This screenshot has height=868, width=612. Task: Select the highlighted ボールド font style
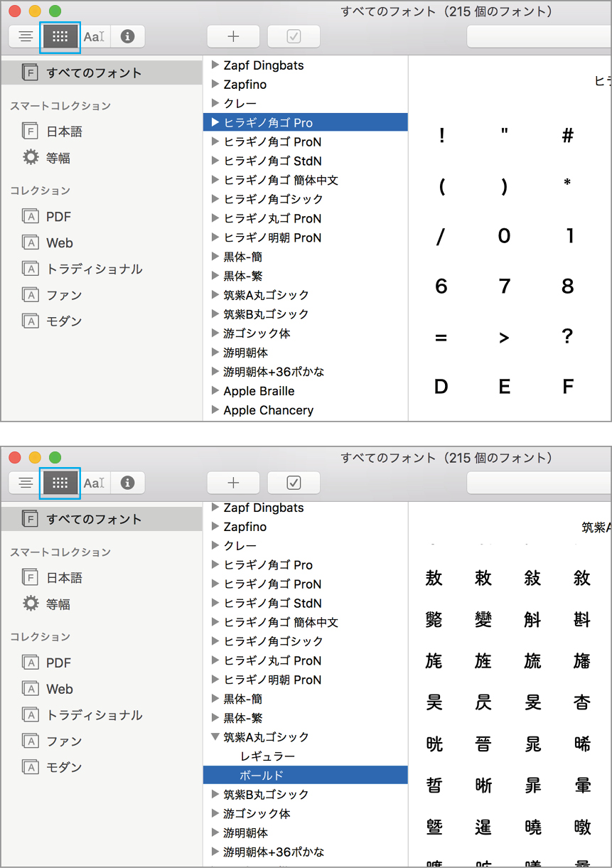click(x=262, y=776)
